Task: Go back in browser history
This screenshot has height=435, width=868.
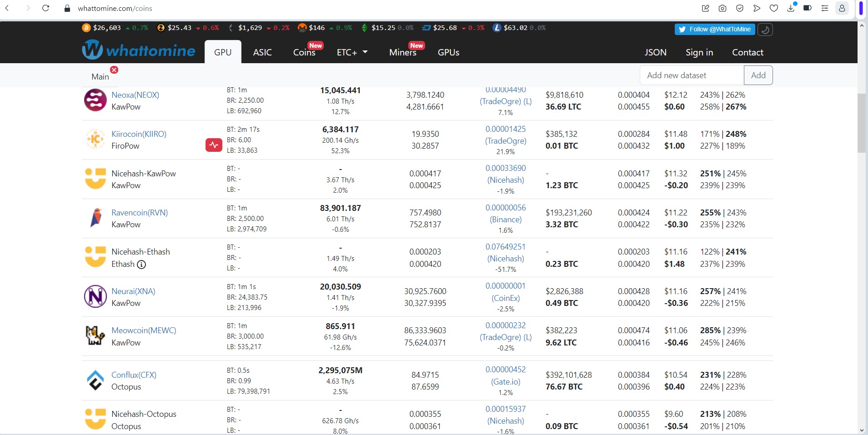Action: tap(7, 8)
